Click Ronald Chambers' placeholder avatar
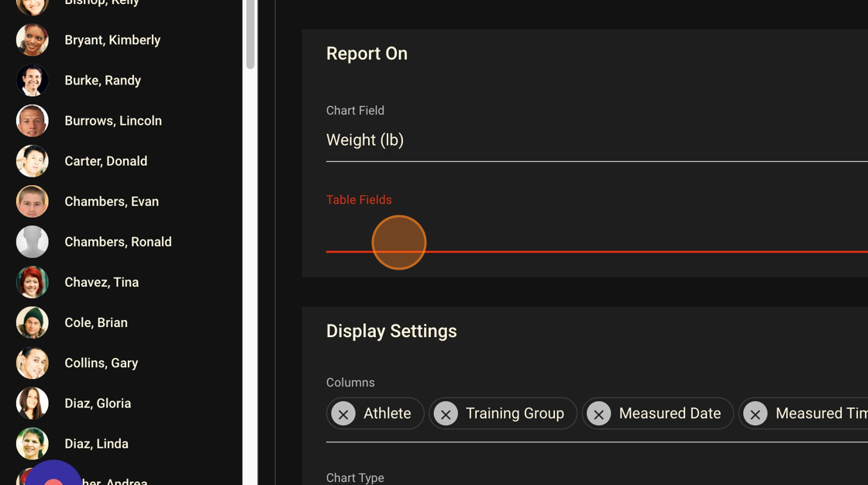This screenshot has width=868, height=485. pyautogui.click(x=32, y=241)
